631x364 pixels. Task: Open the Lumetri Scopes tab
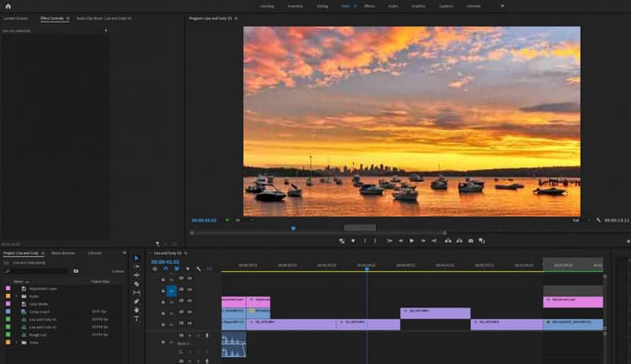pyautogui.click(x=15, y=19)
